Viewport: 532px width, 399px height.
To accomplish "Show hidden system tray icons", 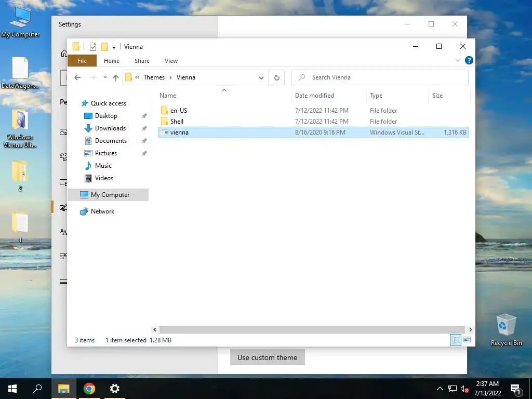I will pos(440,389).
